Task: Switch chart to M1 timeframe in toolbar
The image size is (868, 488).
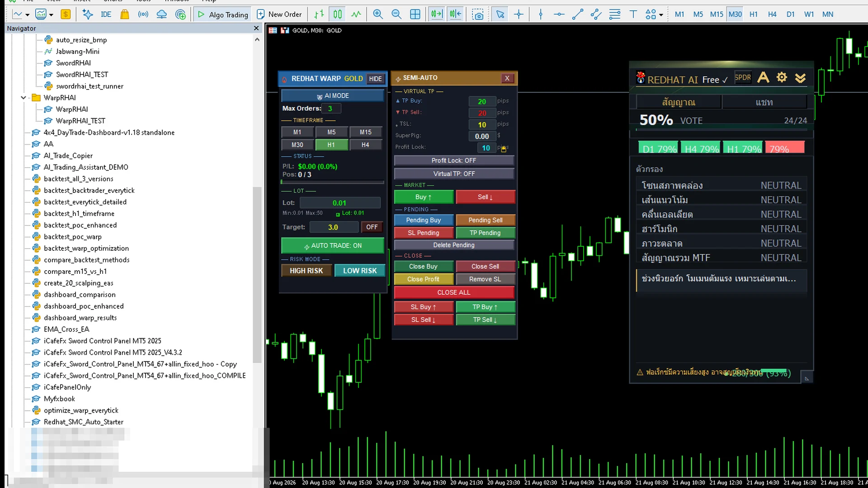Action: pos(679,14)
